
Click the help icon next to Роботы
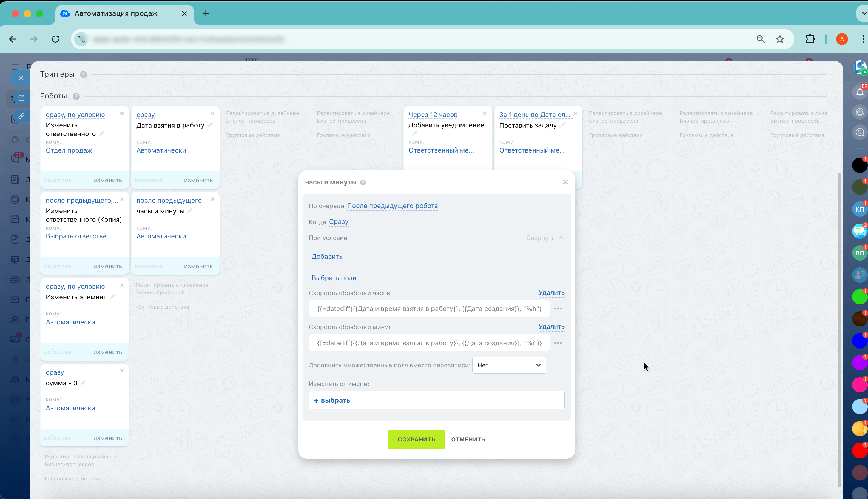click(x=76, y=96)
